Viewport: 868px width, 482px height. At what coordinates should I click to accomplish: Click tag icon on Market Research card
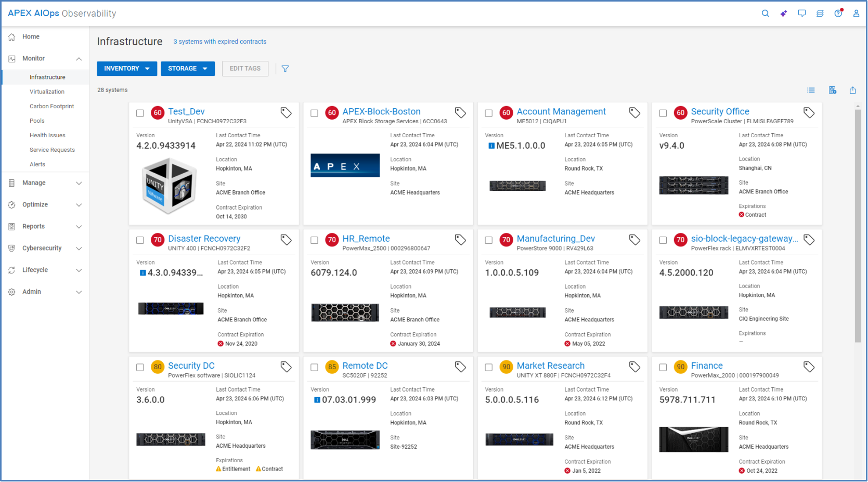634,367
